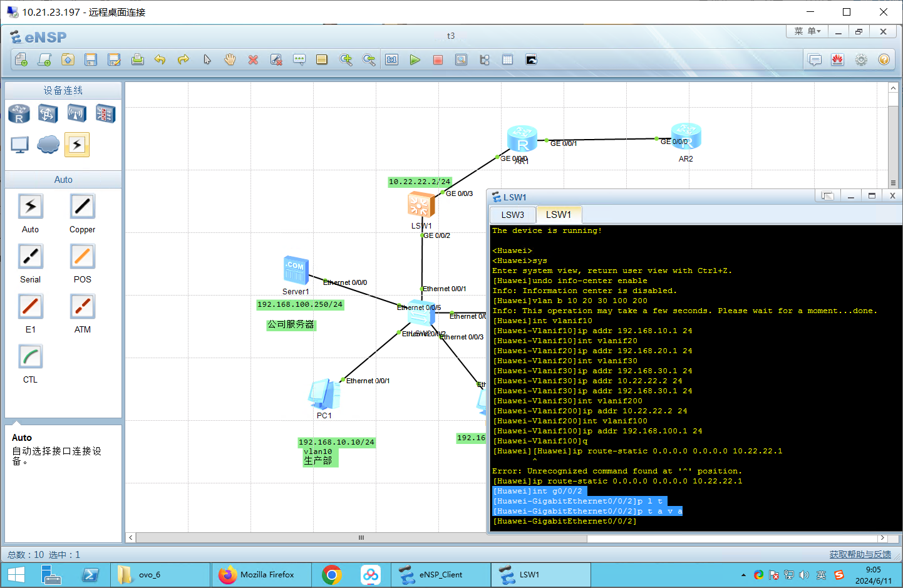Image resolution: width=903 pixels, height=588 pixels.
Task: Choose the Auto cable type
Action: (x=30, y=207)
